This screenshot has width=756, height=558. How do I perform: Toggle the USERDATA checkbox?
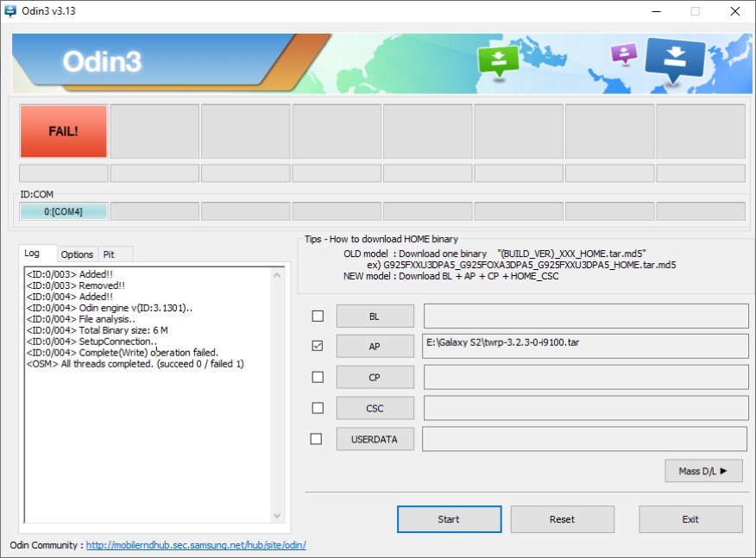point(316,439)
